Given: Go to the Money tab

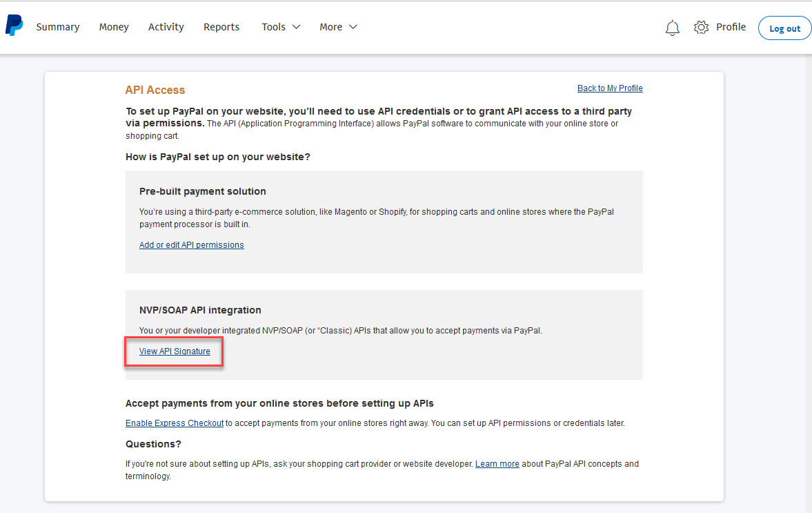Looking at the screenshot, I should [114, 27].
